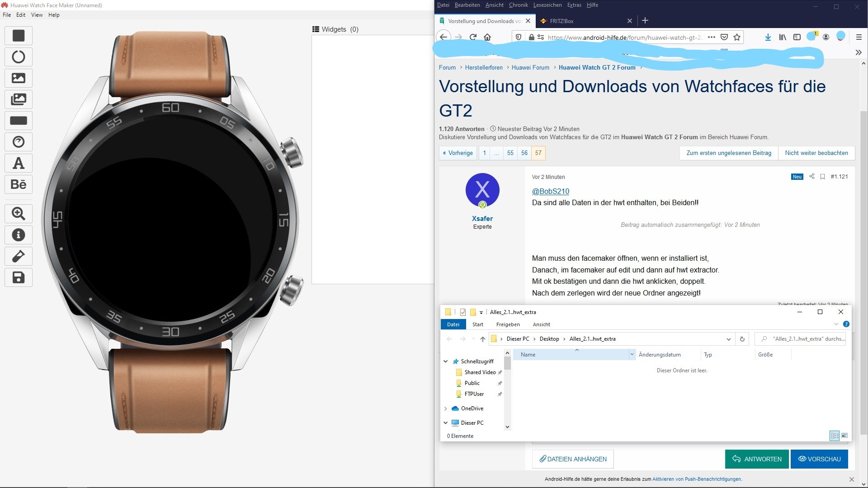Image resolution: width=868 pixels, height=488 pixels.
Task: Reload the Firefox page
Action: click(x=473, y=37)
